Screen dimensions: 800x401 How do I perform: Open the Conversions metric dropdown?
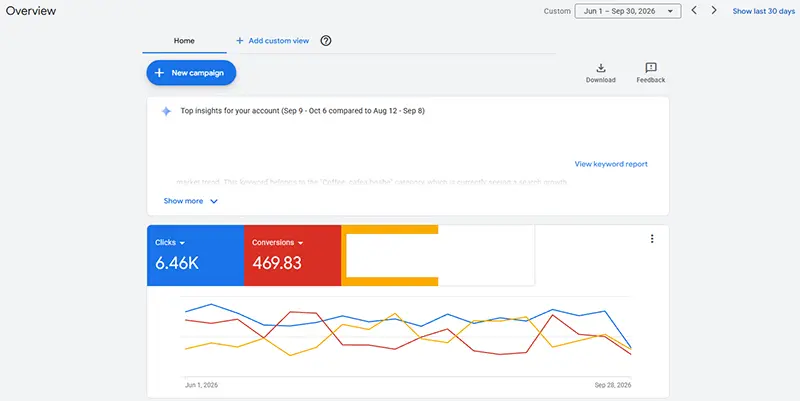(278, 243)
